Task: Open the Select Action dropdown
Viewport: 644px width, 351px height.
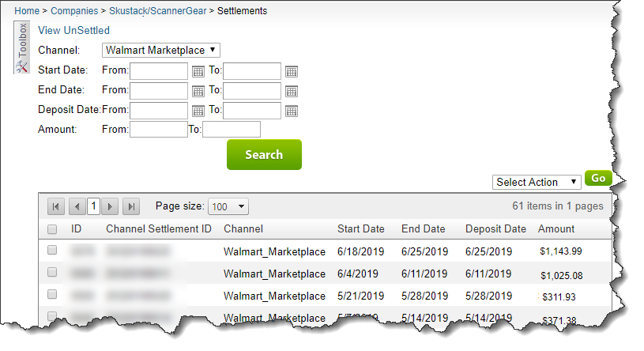Action: click(x=537, y=182)
